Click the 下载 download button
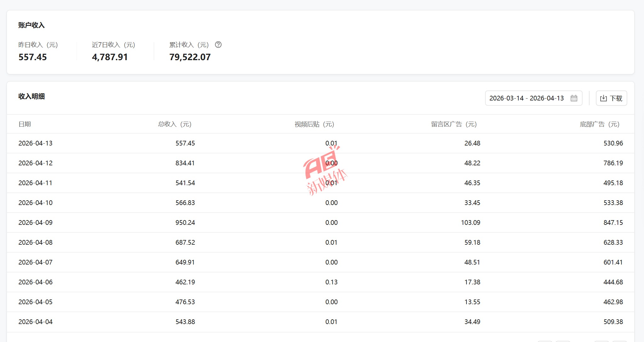Viewport: 644px width, 342px height. 611,98
